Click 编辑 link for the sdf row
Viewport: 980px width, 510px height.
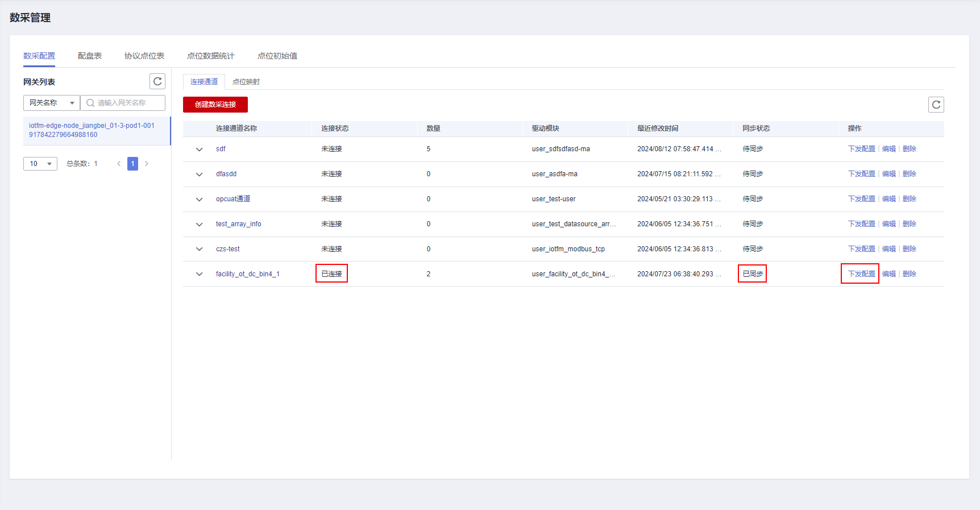888,149
